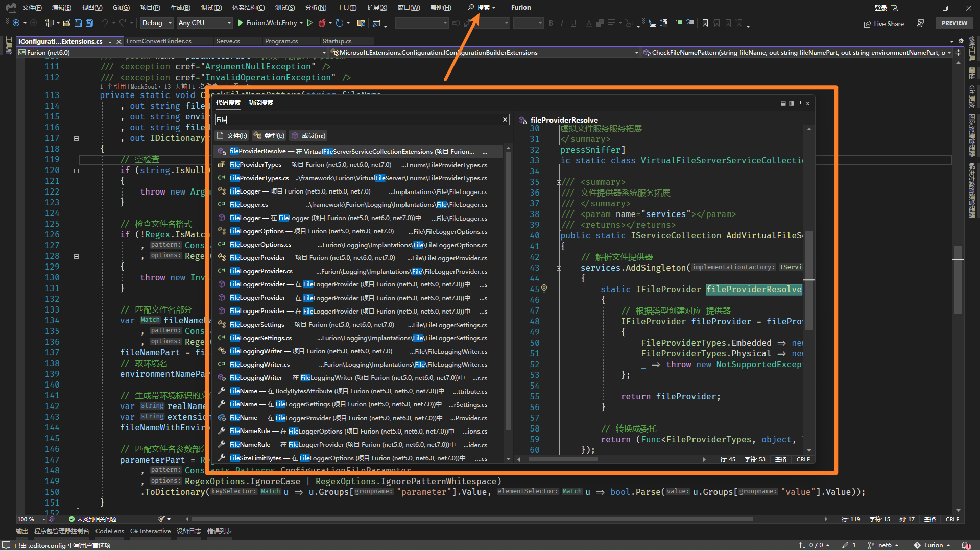Open the Any CPU platform dropdown
The image size is (980, 551).
[204, 23]
